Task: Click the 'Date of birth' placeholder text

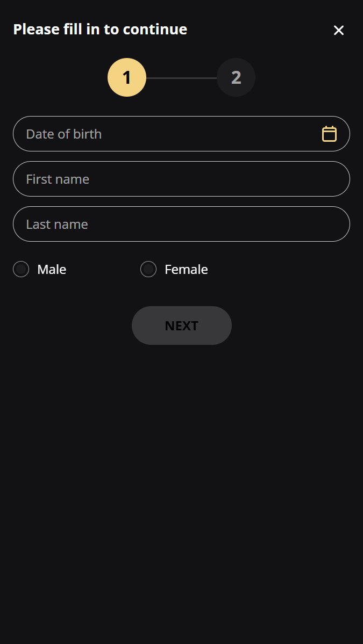Action: point(63,134)
